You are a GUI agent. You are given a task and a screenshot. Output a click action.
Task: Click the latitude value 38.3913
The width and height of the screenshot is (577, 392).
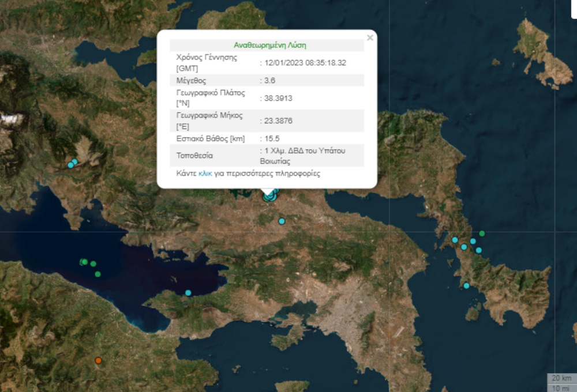point(278,98)
